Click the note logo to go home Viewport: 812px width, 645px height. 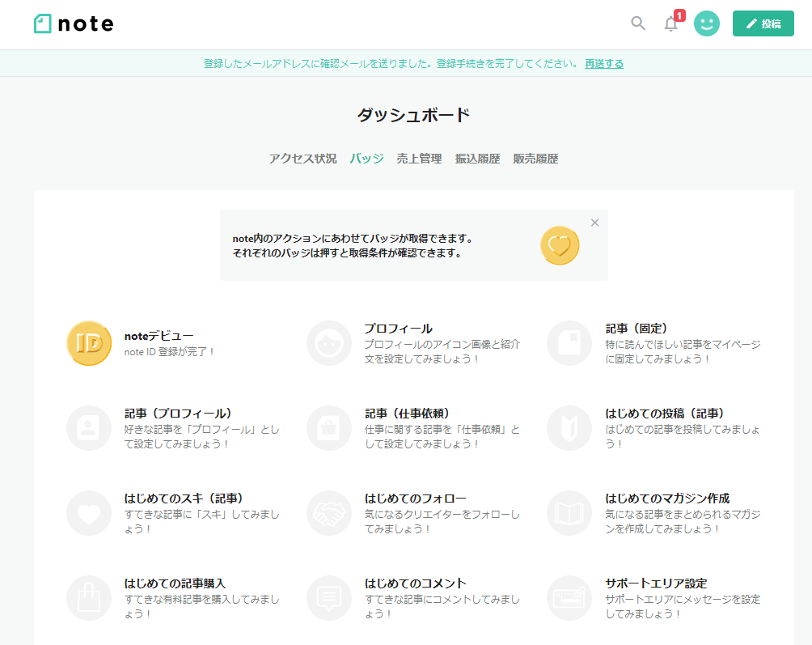(74, 23)
